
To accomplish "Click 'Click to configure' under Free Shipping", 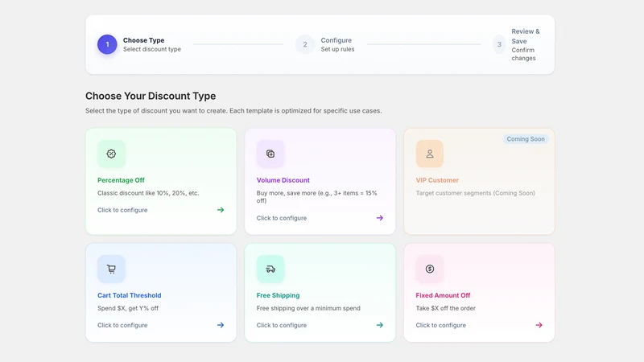I will click(x=281, y=325).
